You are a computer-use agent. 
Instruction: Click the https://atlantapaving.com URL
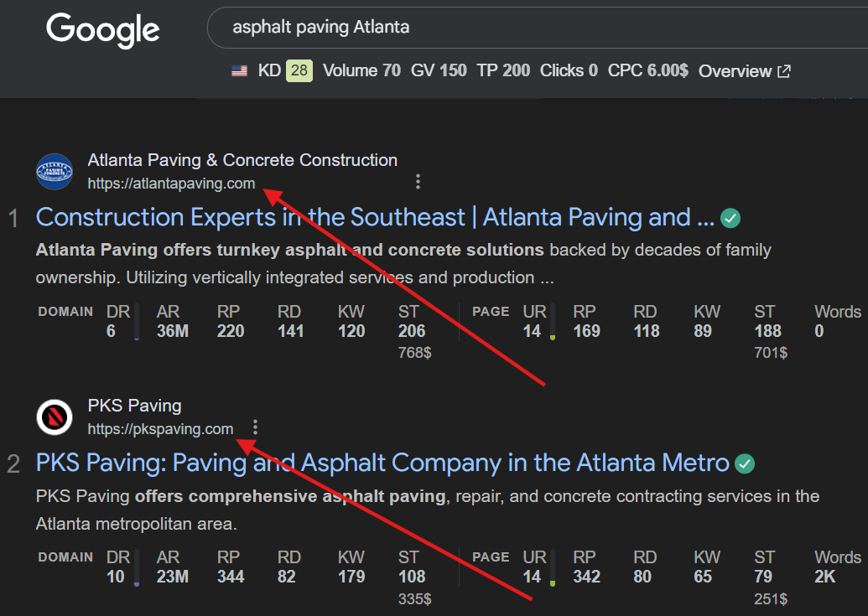[x=171, y=184]
